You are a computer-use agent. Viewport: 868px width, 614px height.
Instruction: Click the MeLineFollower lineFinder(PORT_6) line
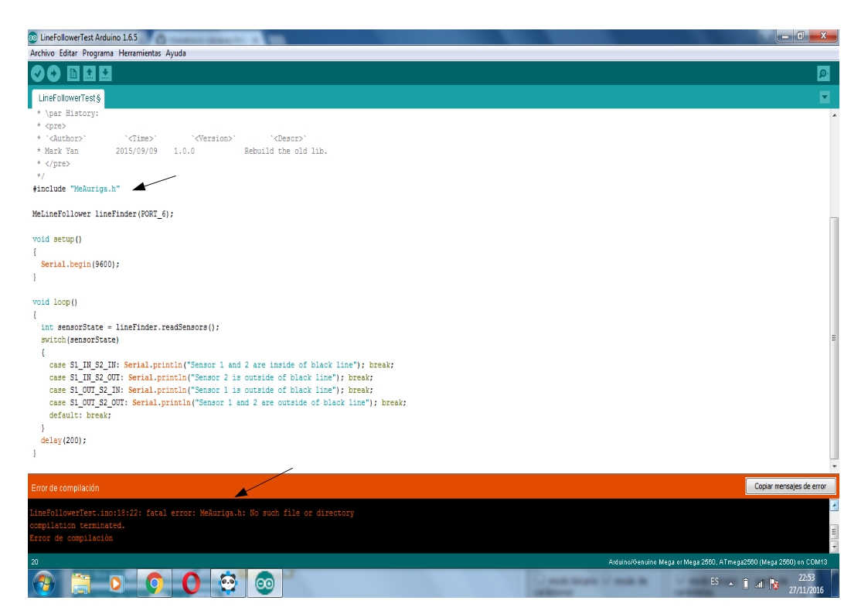click(103, 213)
